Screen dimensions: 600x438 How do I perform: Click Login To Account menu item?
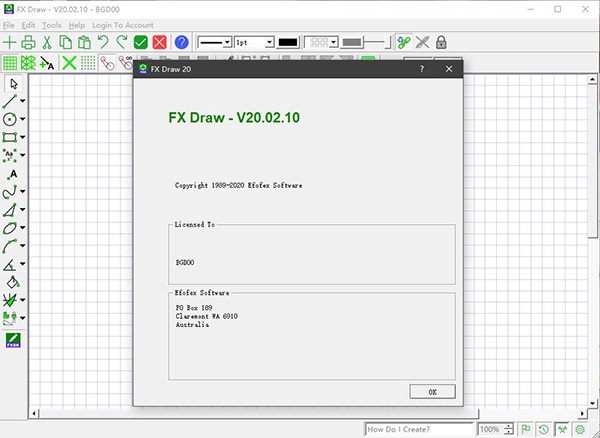pyautogui.click(x=123, y=25)
